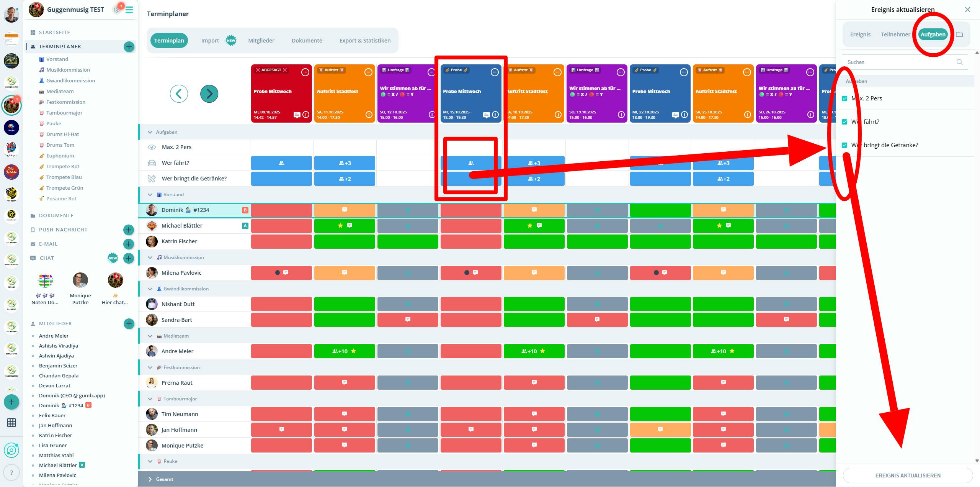The width and height of the screenshot is (980, 487).
Task: Click the plus icon next to PUSH-NACHRICHT
Action: (x=129, y=230)
